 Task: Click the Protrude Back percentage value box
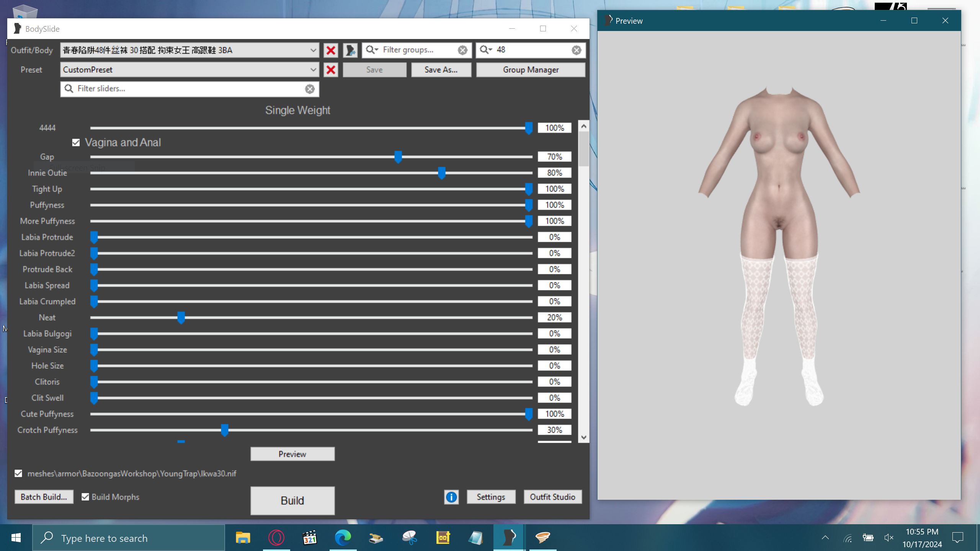(554, 269)
